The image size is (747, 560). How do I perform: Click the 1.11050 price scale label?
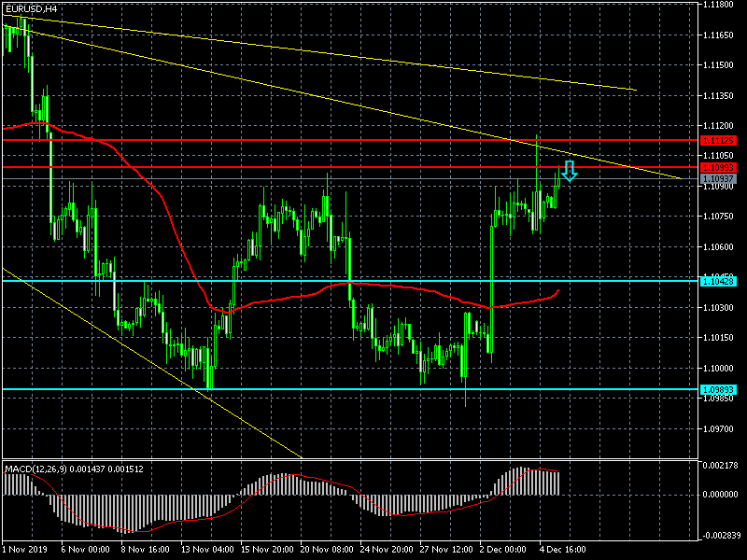(x=718, y=156)
